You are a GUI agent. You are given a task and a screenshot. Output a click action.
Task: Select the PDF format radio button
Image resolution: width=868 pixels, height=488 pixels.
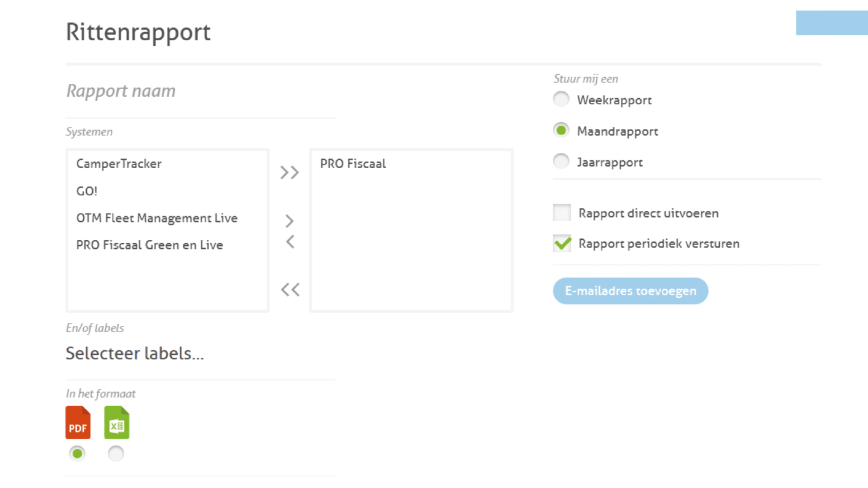pos(77,453)
